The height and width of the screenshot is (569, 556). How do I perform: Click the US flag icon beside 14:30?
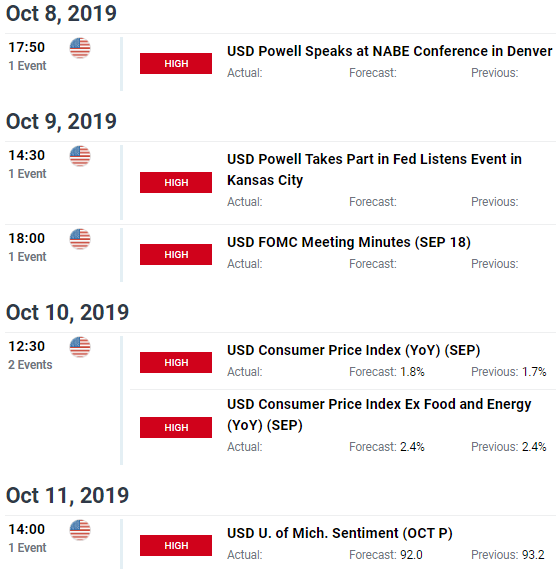coord(80,156)
